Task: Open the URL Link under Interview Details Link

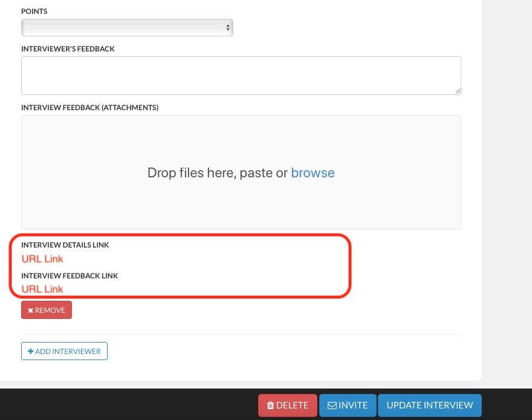Action: [x=42, y=259]
